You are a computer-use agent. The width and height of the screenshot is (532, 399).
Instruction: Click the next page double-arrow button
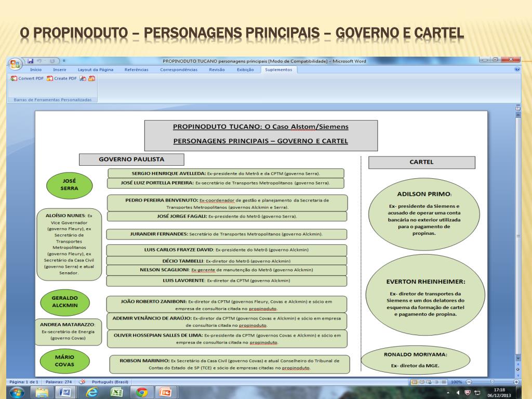coord(518,375)
